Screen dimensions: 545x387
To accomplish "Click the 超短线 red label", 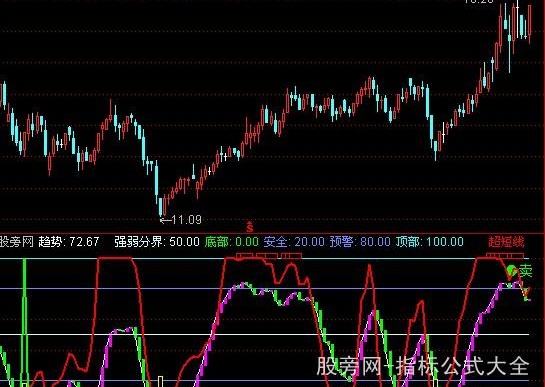I will (x=506, y=241).
